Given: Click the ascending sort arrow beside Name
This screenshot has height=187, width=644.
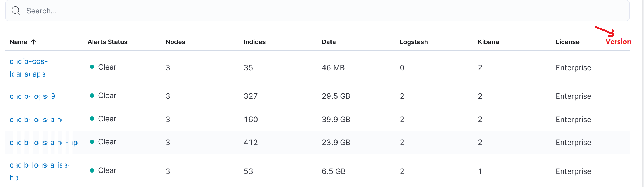Looking at the screenshot, I should pos(34,42).
